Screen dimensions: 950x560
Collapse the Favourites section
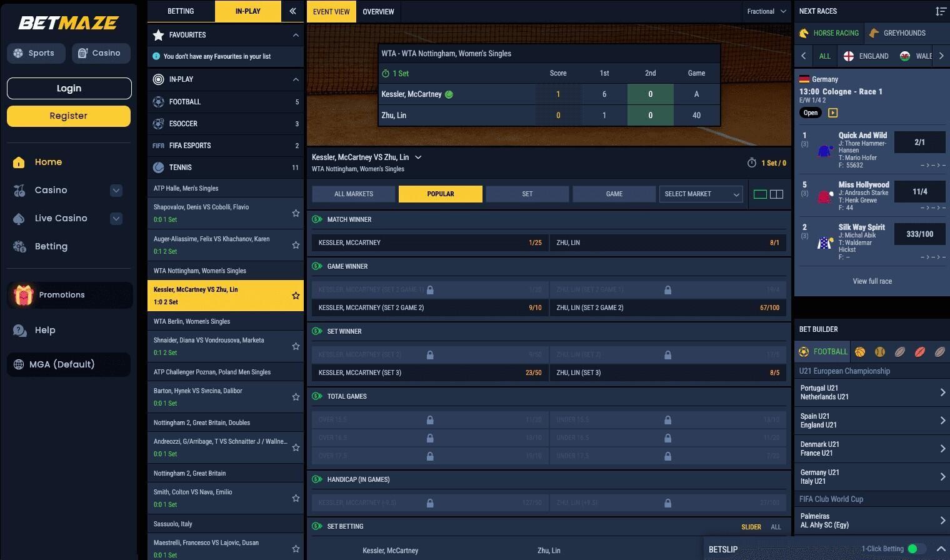point(296,35)
